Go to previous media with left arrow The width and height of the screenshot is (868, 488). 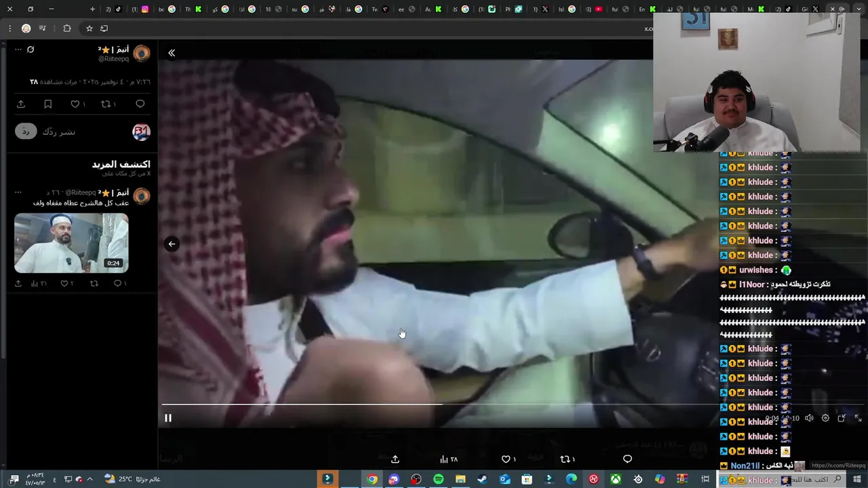click(172, 244)
